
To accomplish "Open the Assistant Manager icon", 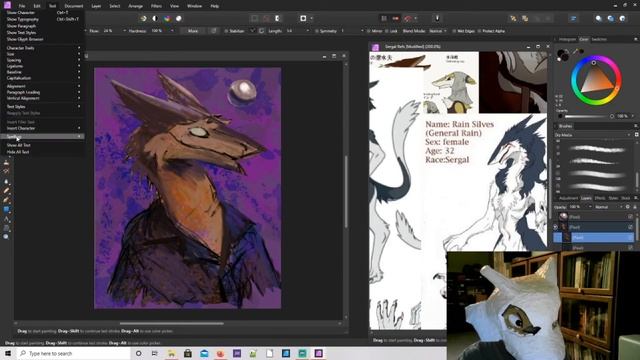I will click(437, 18).
